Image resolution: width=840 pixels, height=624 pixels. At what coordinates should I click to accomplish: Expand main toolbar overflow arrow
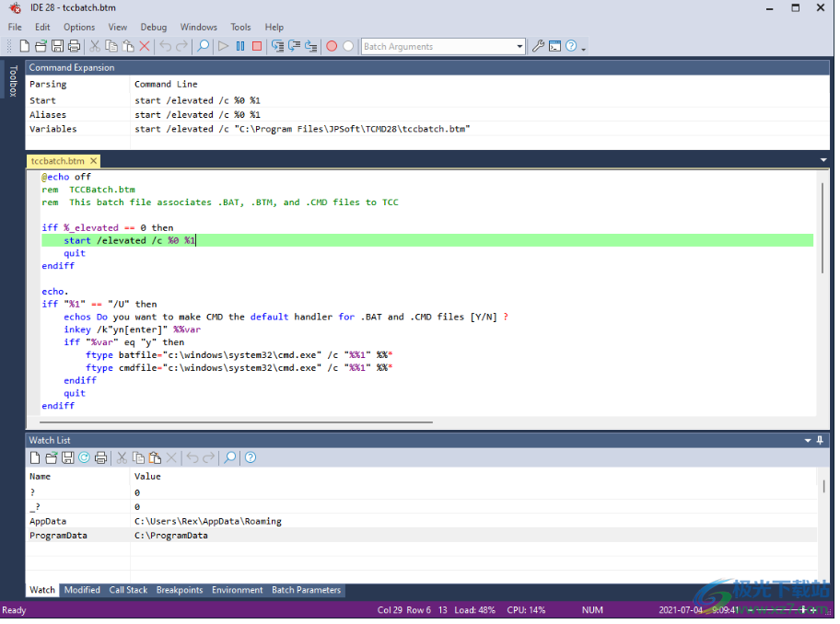(583, 49)
